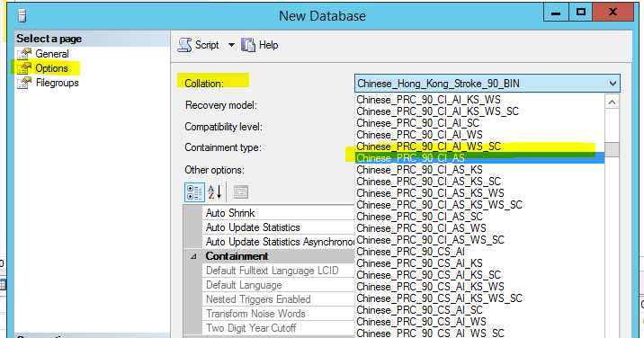Select Chinese_PRC_90_CI_AI_WS_SC
This screenshot has height=338, width=644.
click(x=479, y=147)
